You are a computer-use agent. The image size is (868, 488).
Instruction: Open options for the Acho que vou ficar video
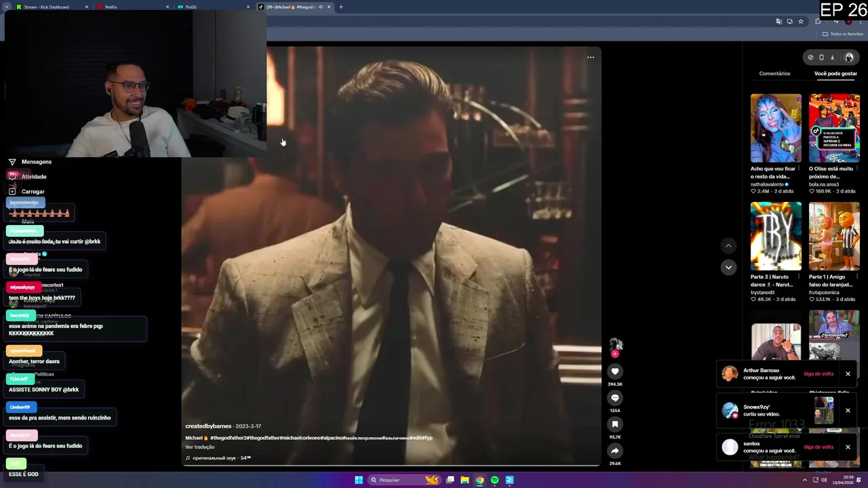(799, 169)
